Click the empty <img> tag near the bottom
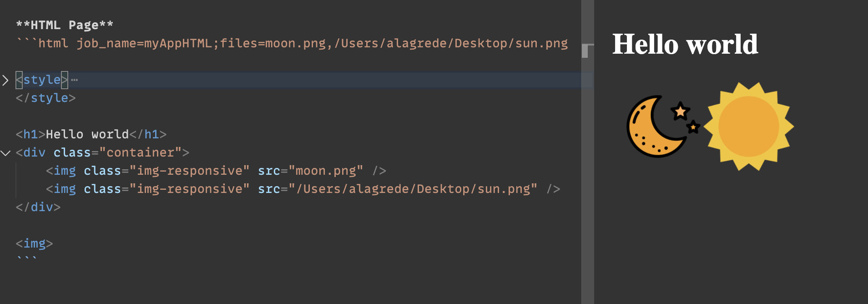 coord(34,243)
